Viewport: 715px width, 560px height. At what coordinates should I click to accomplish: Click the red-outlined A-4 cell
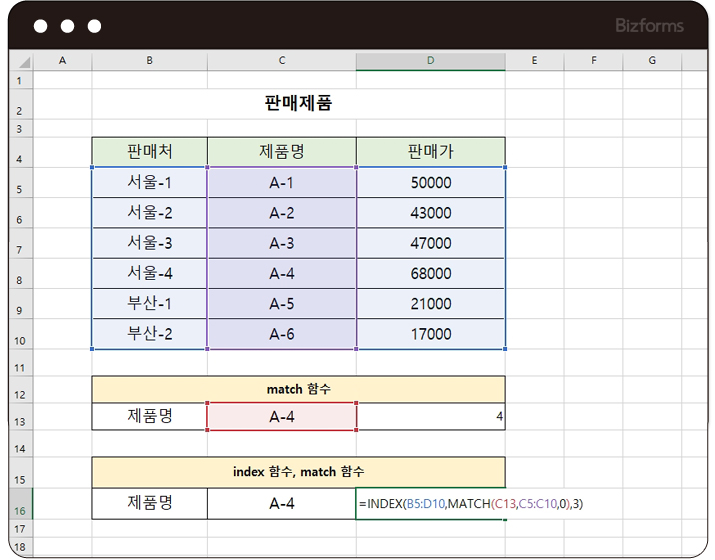pyautogui.click(x=282, y=416)
